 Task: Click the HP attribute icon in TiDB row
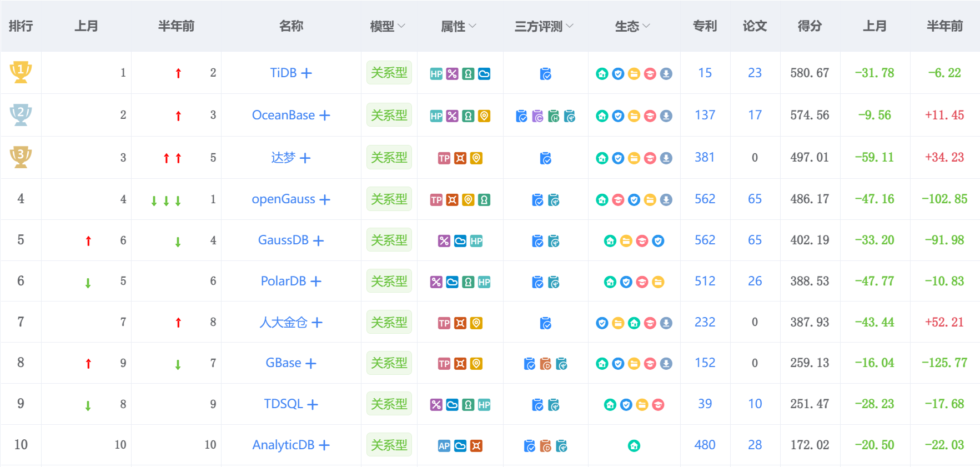pos(436,74)
